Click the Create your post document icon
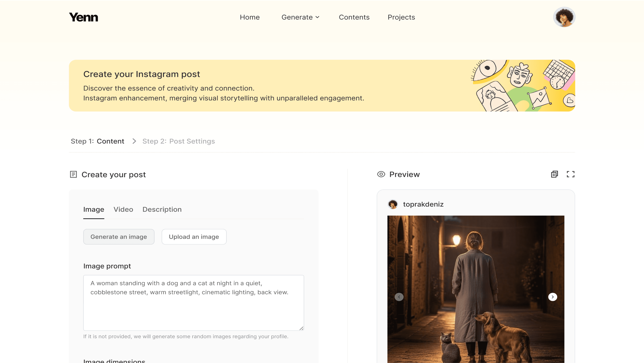The width and height of the screenshot is (644, 363). 73,174
